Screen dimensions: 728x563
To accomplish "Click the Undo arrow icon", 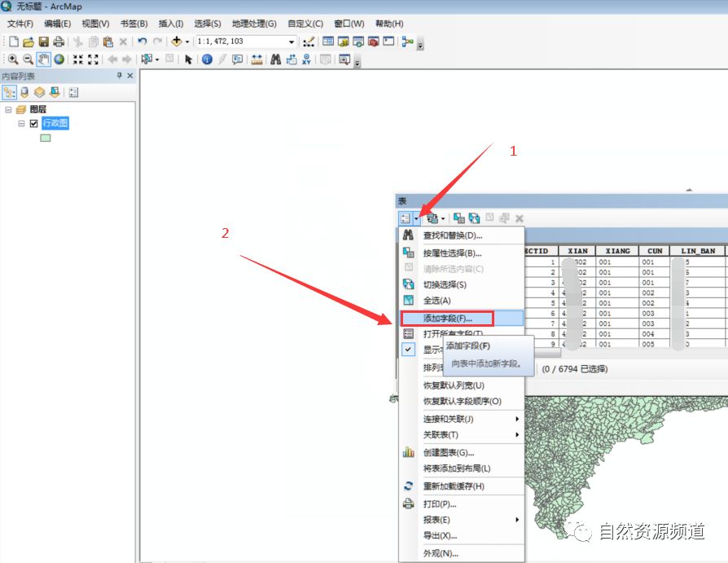I will [143, 42].
